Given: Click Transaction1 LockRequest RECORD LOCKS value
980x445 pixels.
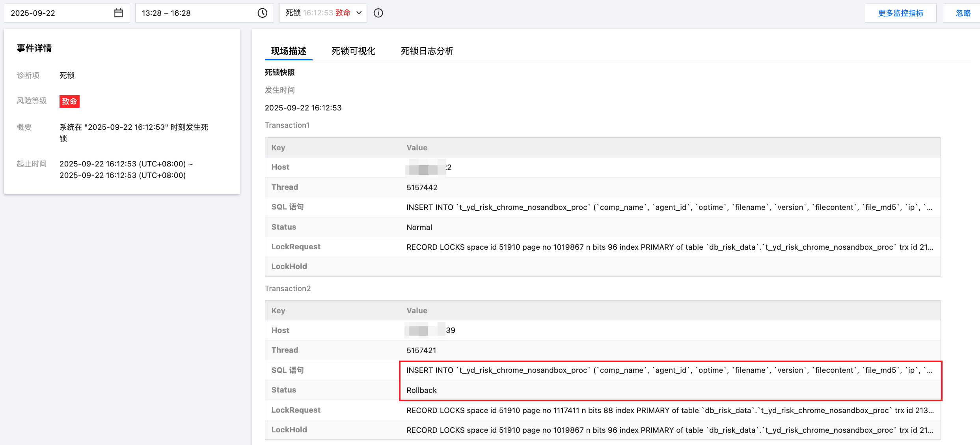Looking at the screenshot, I should tap(669, 247).
